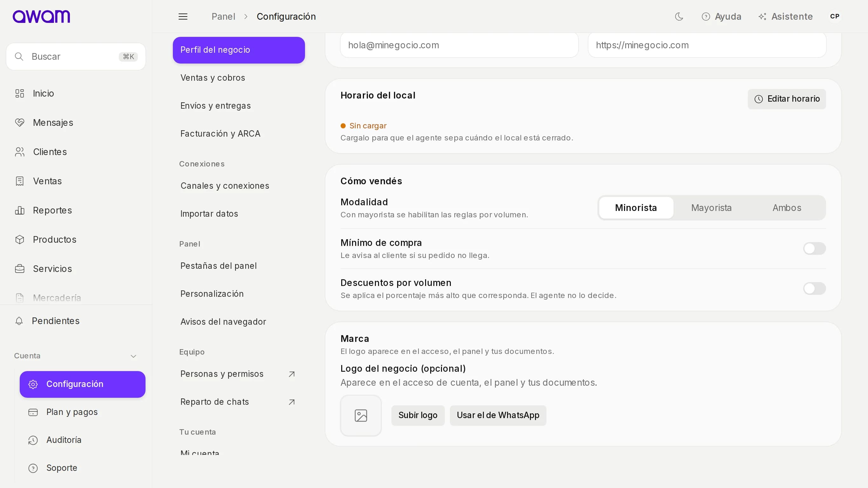Click the Inicio dashboard icon
The width and height of the screenshot is (868, 488).
[x=20, y=93]
